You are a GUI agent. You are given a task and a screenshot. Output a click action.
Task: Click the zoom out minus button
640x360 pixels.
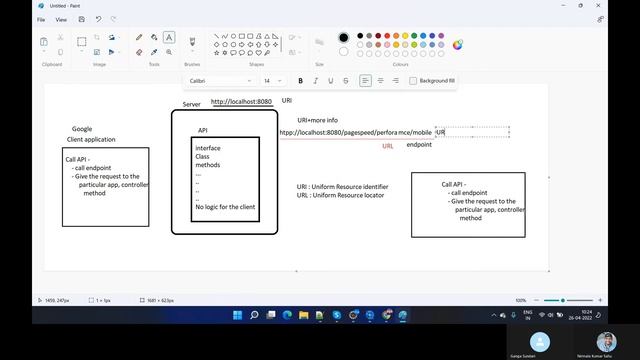(536, 300)
